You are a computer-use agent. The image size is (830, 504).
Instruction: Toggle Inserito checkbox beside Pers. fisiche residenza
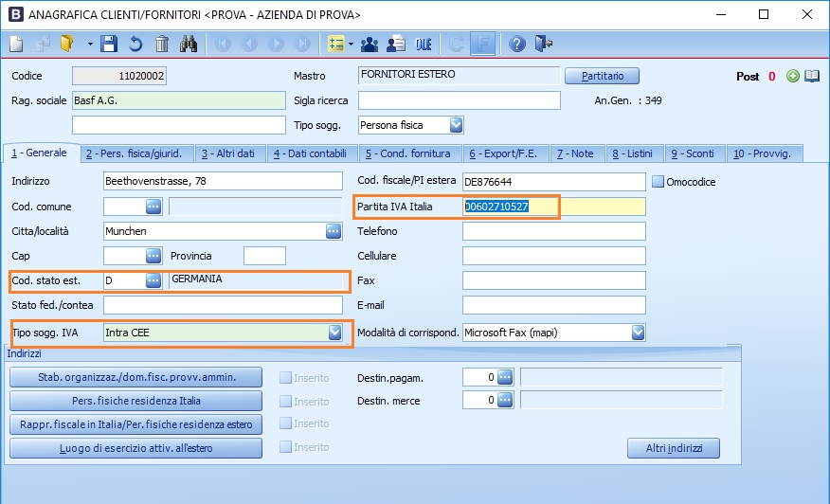[x=286, y=402]
